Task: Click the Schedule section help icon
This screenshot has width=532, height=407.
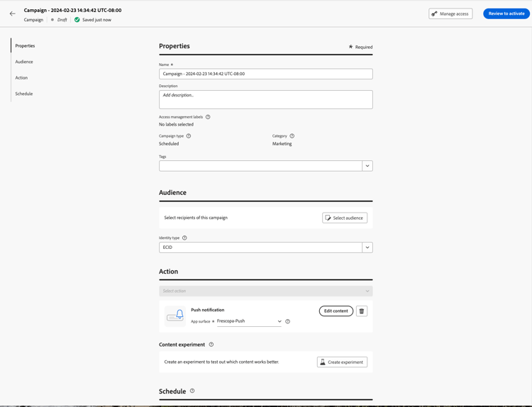Action: pos(192,391)
